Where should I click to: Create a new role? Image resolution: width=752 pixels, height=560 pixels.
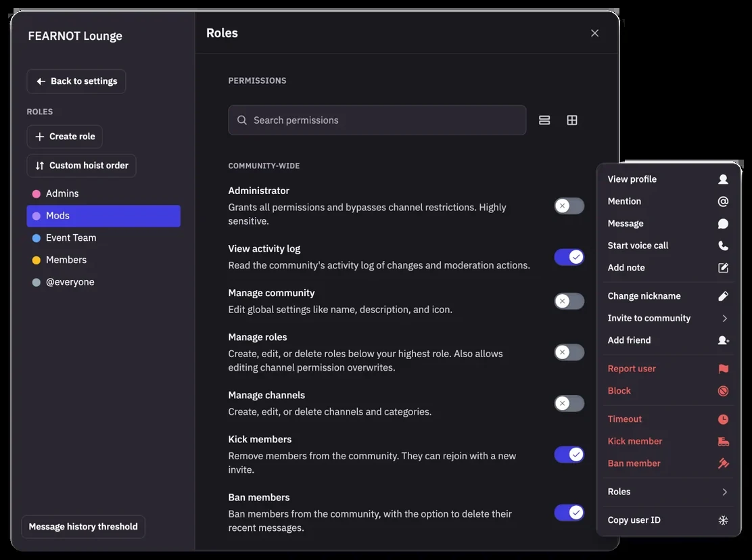click(65, 137)
